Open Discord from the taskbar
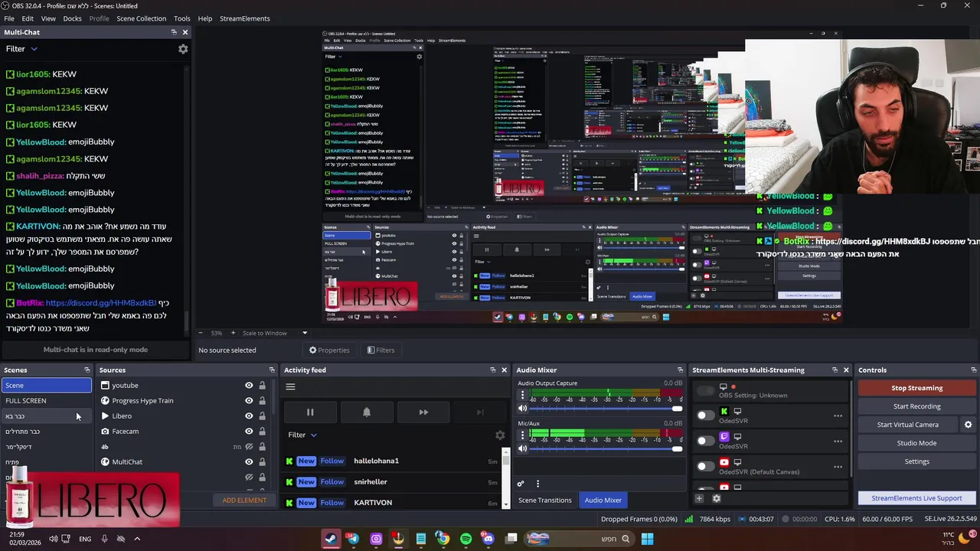 (x=488, y=539)
